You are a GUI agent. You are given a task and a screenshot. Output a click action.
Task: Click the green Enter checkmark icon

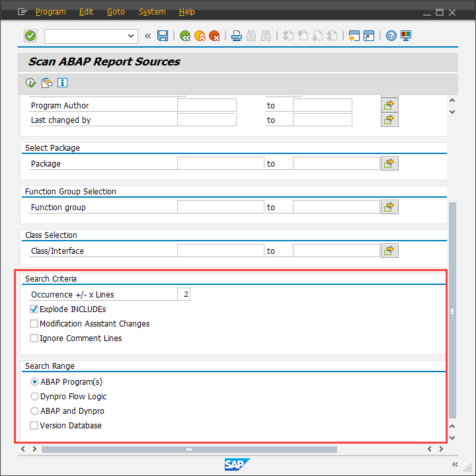pyautogui.click(x=30, y=36)
